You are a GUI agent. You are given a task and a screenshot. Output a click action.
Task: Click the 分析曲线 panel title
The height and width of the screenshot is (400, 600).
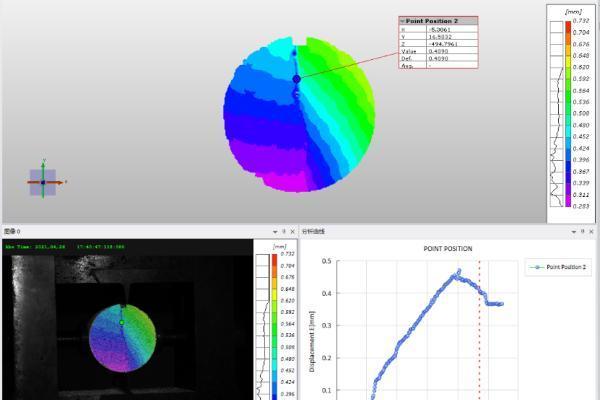pos(313,232)
